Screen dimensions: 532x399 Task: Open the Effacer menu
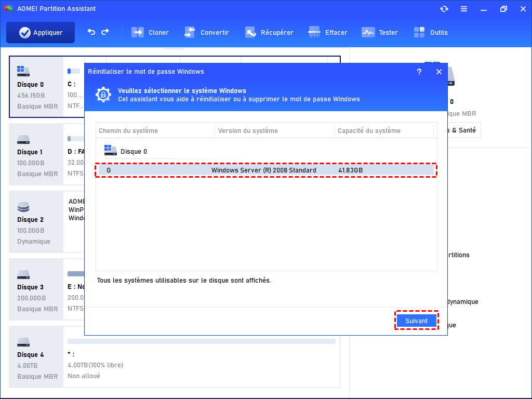(x=328, y=33)
